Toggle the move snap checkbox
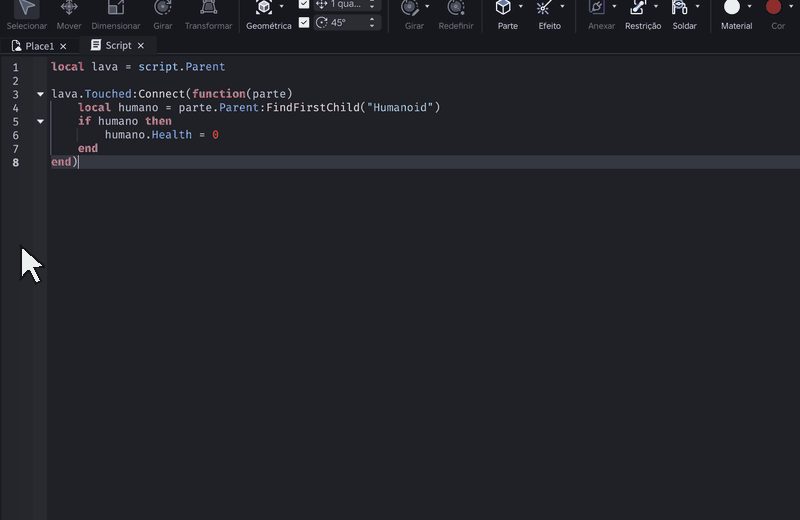800x520 pixels. tap(304, 4)
